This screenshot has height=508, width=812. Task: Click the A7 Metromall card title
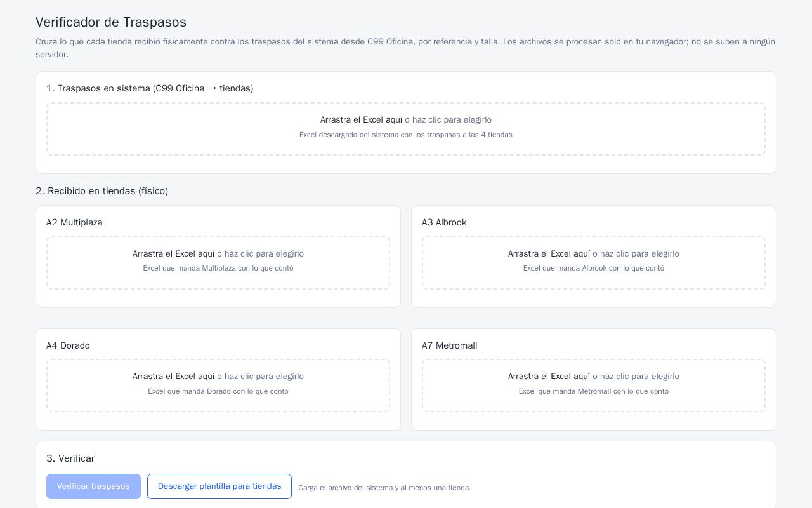(450, 345)
